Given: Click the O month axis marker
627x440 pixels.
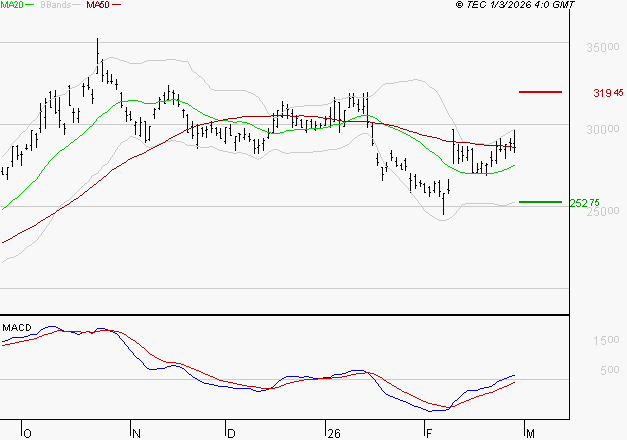Looking at the screenshot, I should tap(27, 434).
